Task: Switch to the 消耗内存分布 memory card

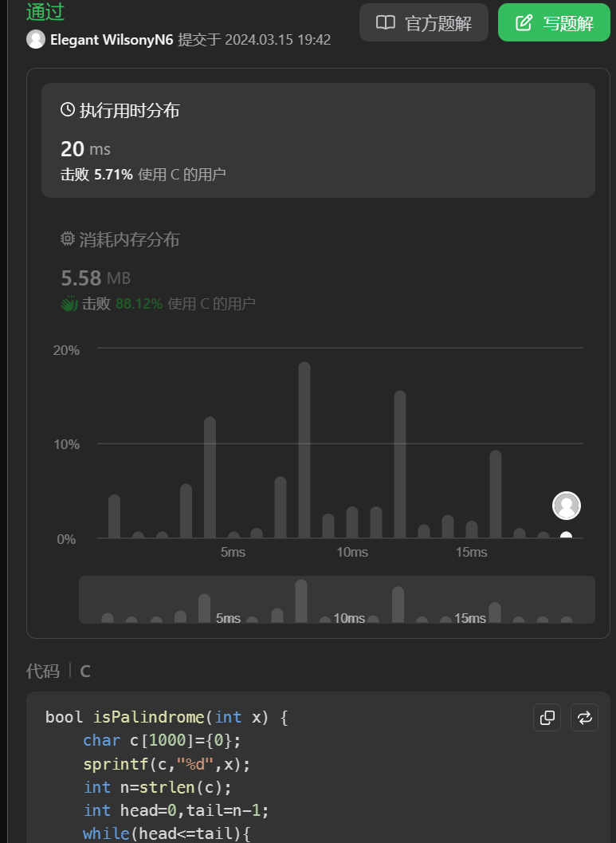Action: [318, 271]
